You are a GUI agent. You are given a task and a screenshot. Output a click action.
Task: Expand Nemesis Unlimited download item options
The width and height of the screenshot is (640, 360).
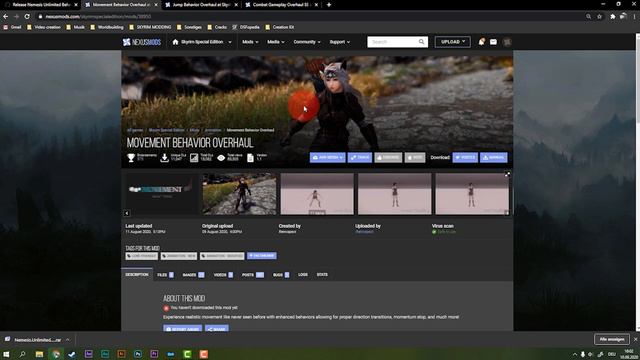tap(68, 340)
